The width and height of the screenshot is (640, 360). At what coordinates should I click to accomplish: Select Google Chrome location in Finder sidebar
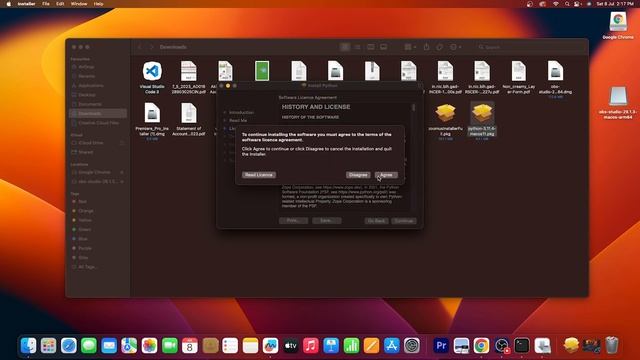pyautogui.click(x=94, y=172)
